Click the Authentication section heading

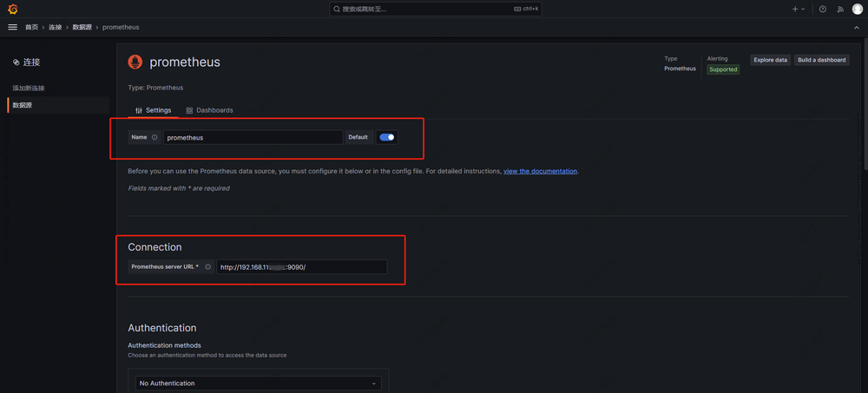(162, 328)
